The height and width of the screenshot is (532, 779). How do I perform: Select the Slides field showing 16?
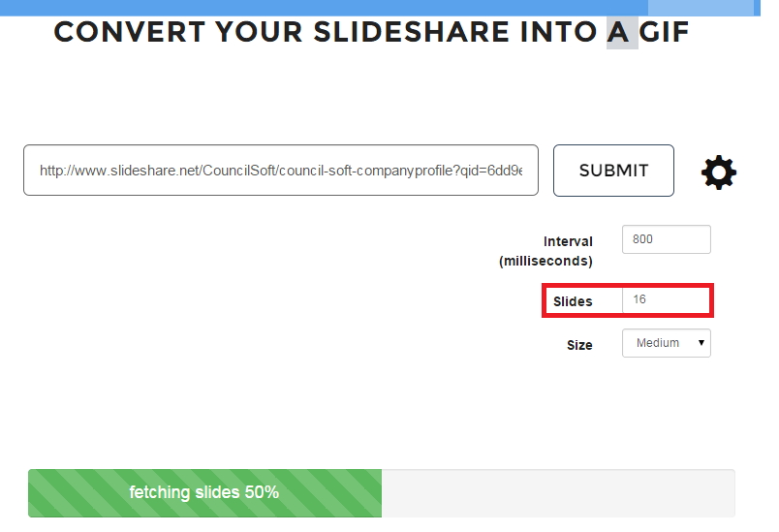667,299
